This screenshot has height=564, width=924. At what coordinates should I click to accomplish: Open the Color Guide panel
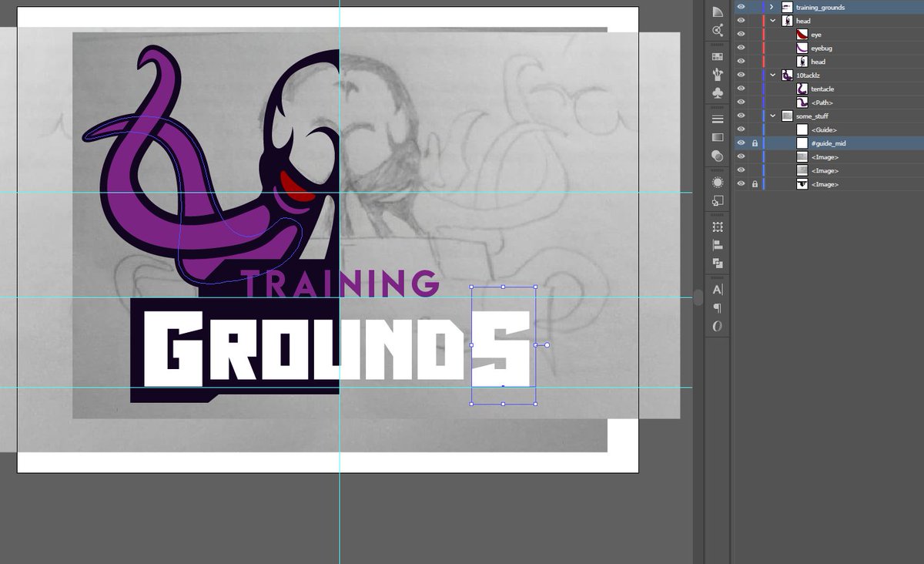pos(718,12)
